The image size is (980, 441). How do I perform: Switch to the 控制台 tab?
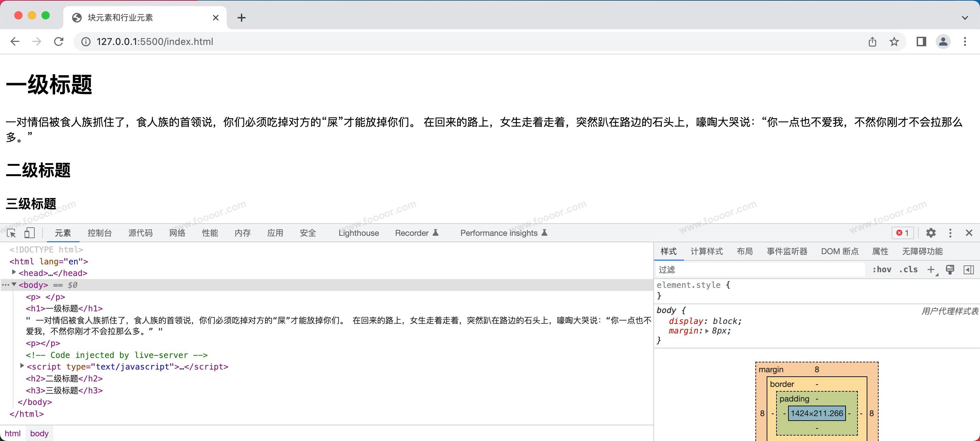(x=100, y=233)
